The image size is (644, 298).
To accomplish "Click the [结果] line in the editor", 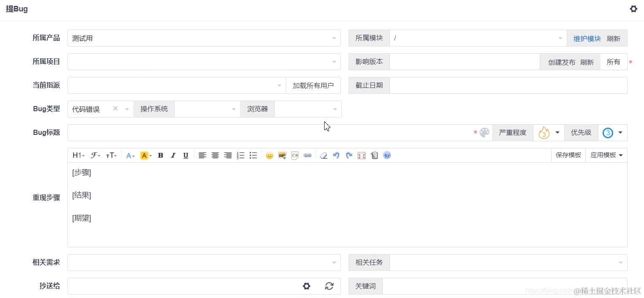I will tap(81, 195).
